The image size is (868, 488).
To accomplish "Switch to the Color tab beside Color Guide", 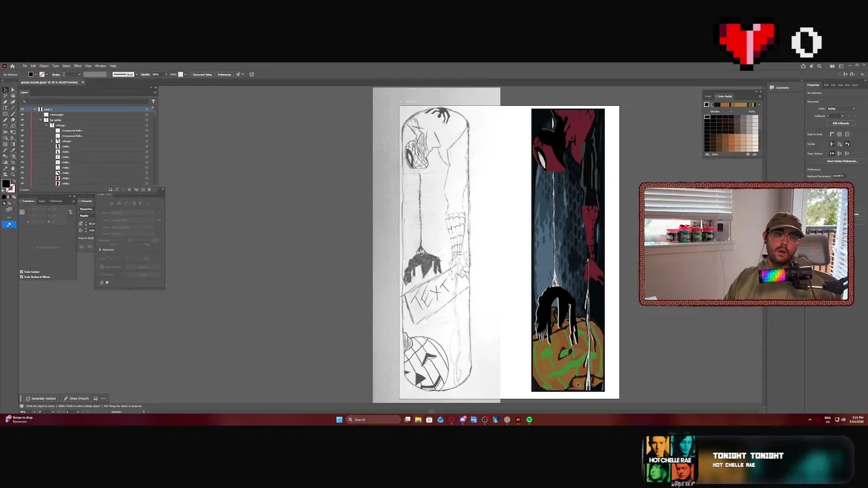I will [708, 96].
